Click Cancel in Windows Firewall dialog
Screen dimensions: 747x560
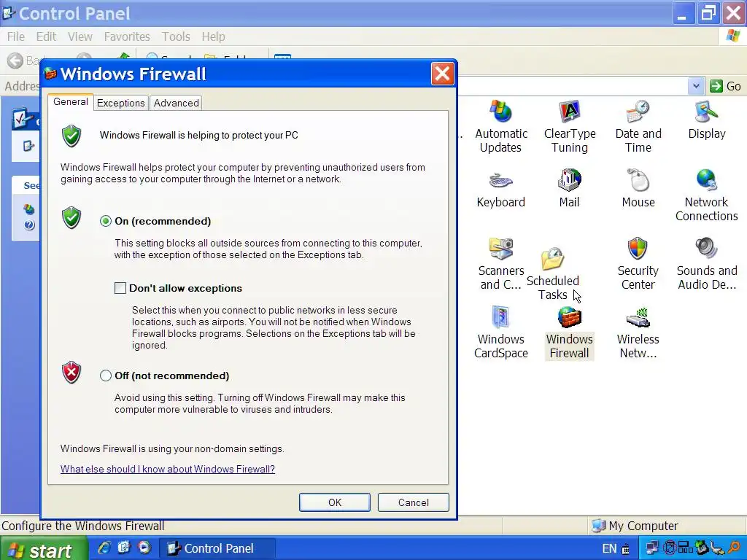pos(413,502)
